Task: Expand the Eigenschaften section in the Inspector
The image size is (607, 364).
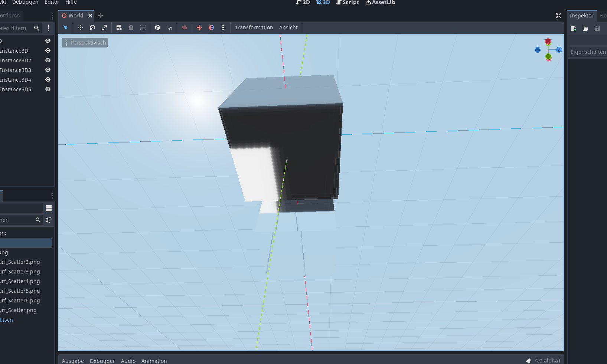Action: (x=588, y=52)
